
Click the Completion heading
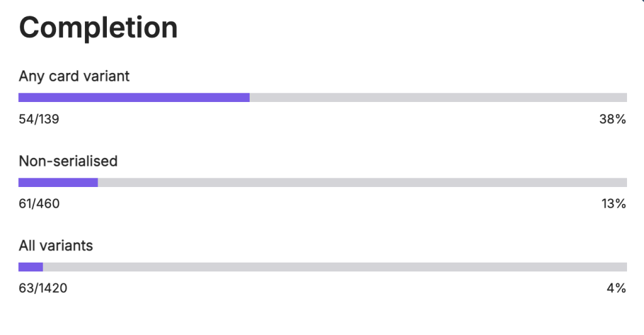click(x=98, y=28)
